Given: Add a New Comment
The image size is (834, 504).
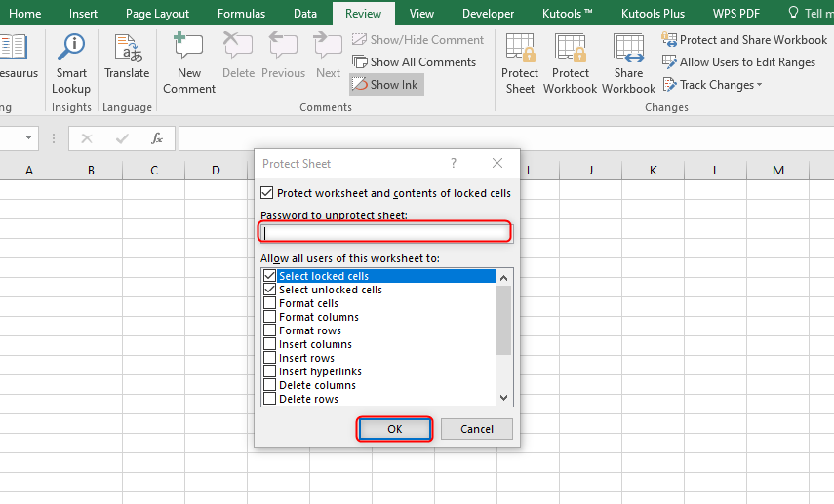Looking at the screenshot, I should click(x=189, y=63).
